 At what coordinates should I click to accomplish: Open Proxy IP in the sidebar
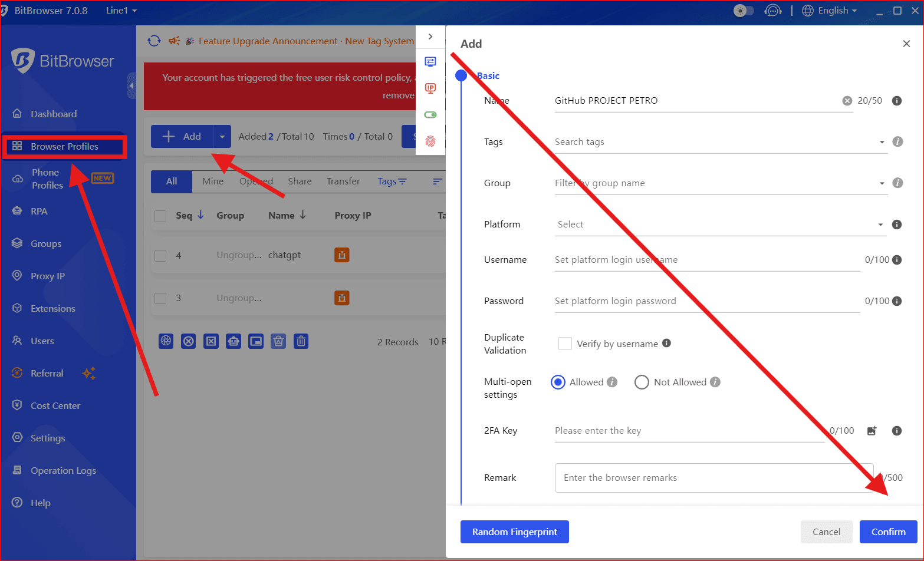click(x=48, y=276)
